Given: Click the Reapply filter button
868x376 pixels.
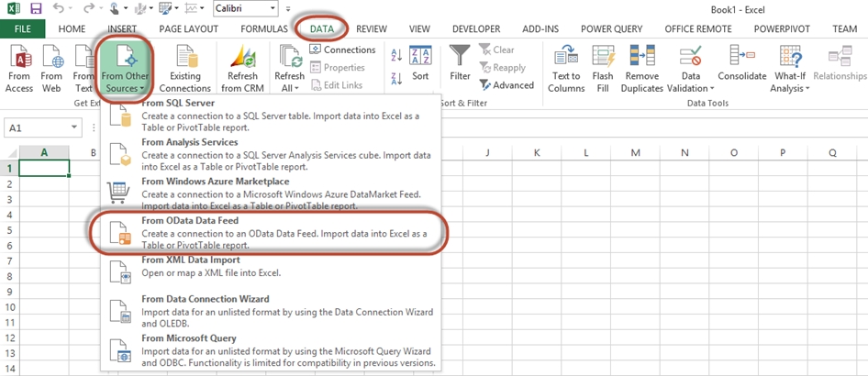Looking at the screenshot, I should click(x=502, y=68).
